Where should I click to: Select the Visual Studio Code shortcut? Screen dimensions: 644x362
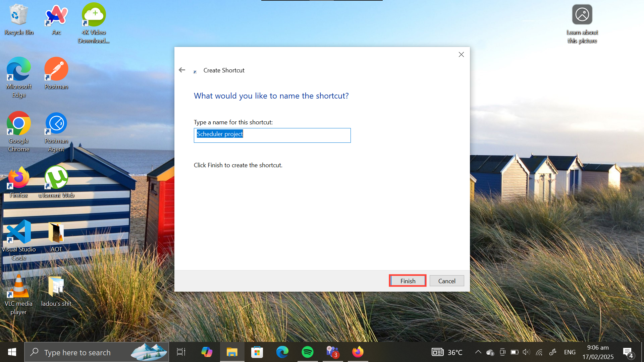(19, 232)
